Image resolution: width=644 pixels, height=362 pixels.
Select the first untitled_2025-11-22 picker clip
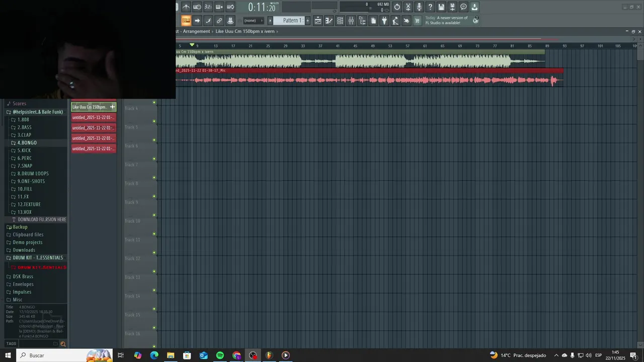pos(94,117)
